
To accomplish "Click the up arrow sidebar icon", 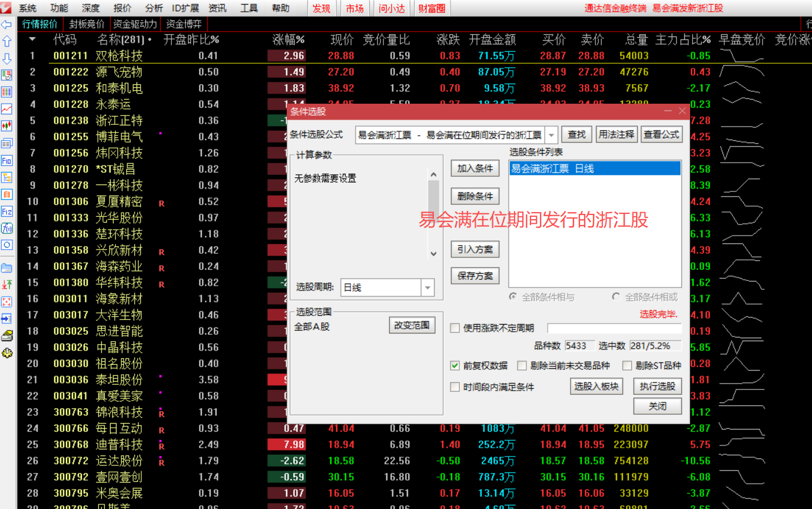I will click(x=6, y=41).
